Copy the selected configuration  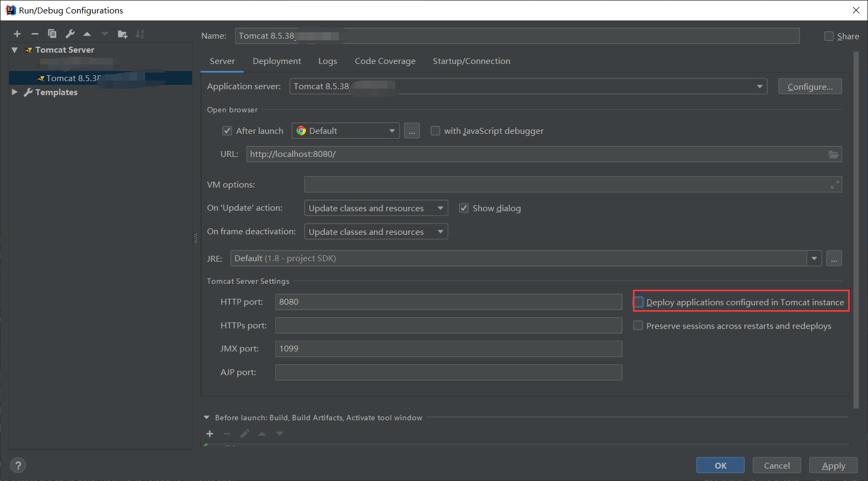point(52,34)
